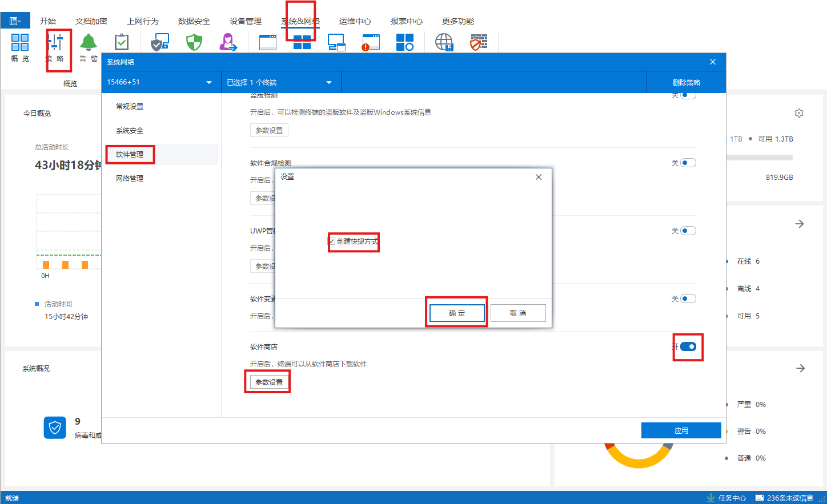Image resolution: width=827 pixels, height=504 pixels.
Task: Open the 策略 policy sliders icon
Action: (x=55, y=43)
